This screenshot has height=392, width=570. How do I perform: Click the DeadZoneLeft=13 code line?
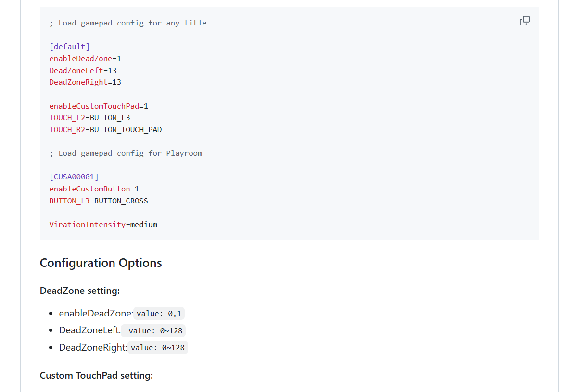(x=83, y=70)
